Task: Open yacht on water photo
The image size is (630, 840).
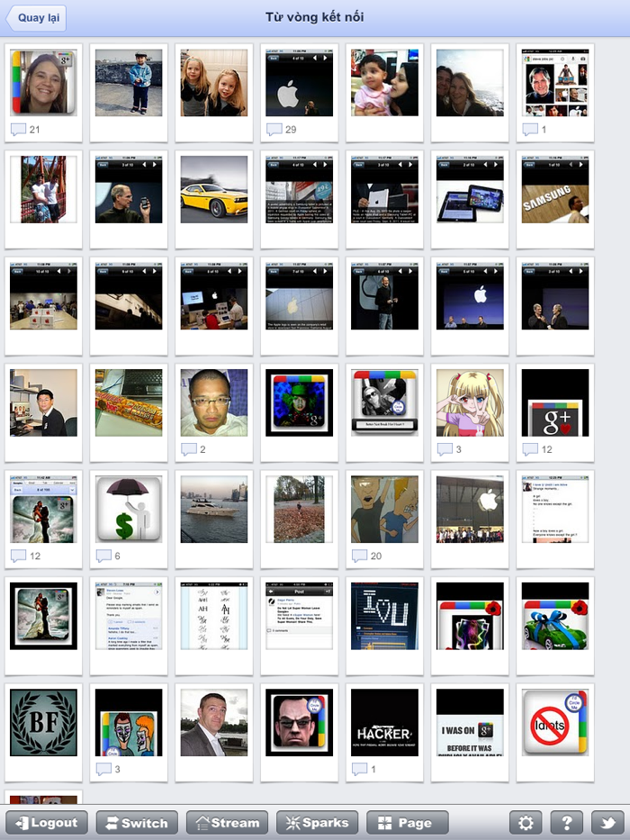Action: coord(214,509)
